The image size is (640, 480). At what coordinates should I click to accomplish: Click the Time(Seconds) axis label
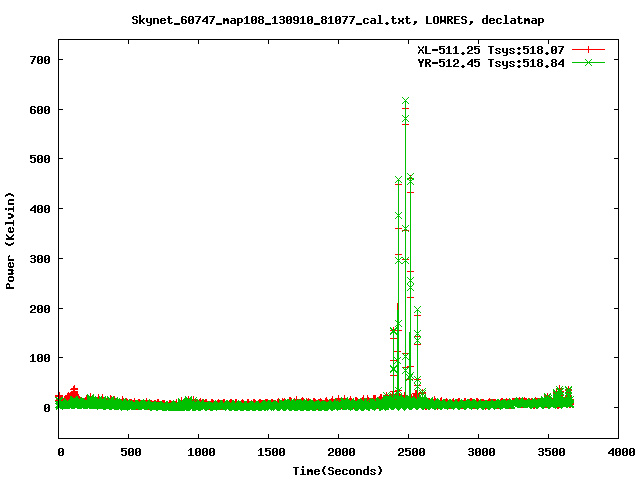click(x=338, y=471)
